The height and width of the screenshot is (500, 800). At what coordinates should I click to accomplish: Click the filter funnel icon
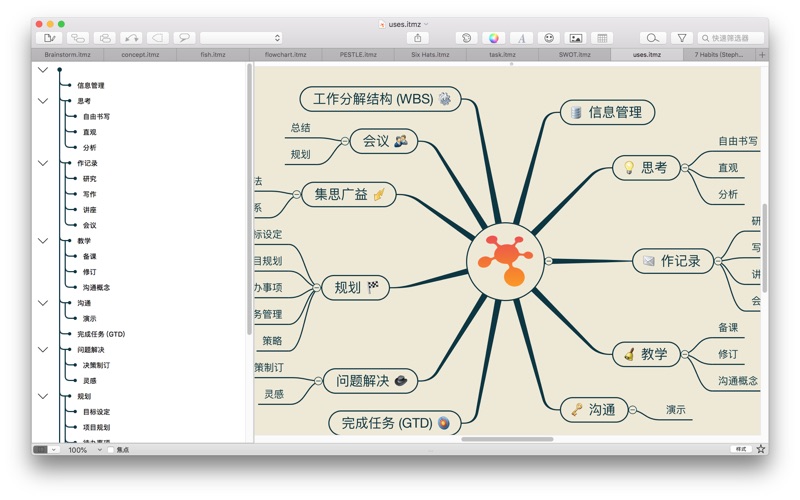coord(682,38)
